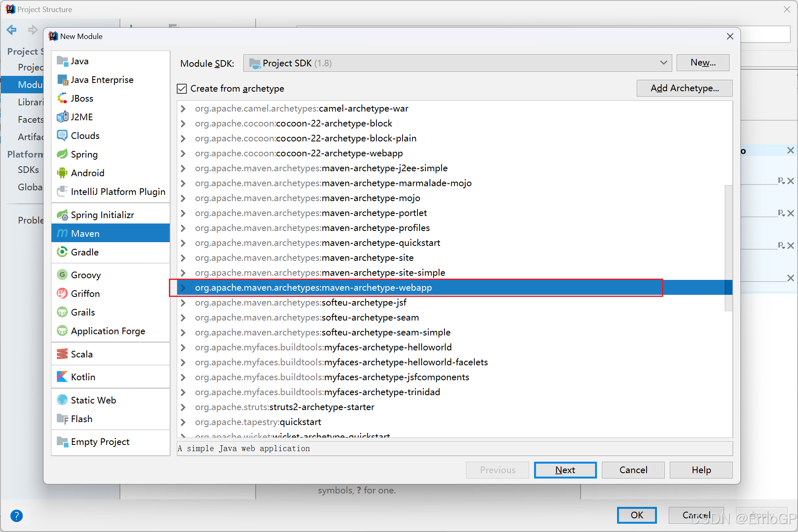Pick the Android robot icon
The height and width of the screenshot is (532, 798).
tap(62, 173)
